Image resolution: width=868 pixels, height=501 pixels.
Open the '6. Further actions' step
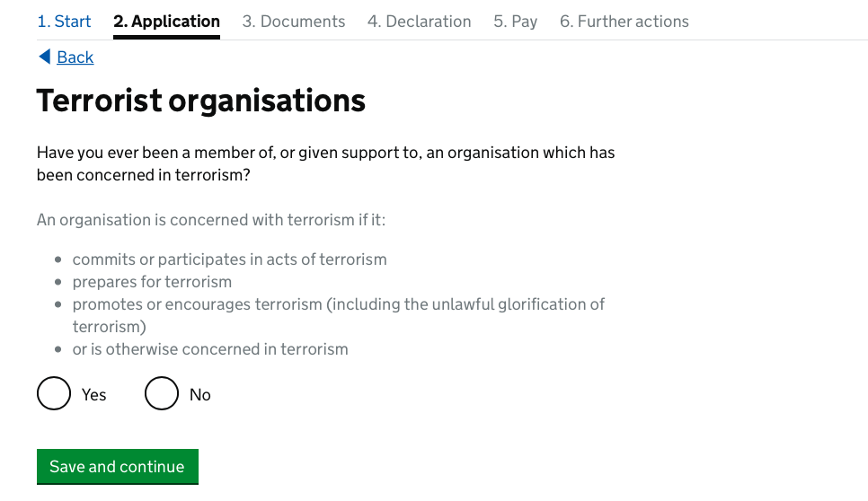pos(624,22)
